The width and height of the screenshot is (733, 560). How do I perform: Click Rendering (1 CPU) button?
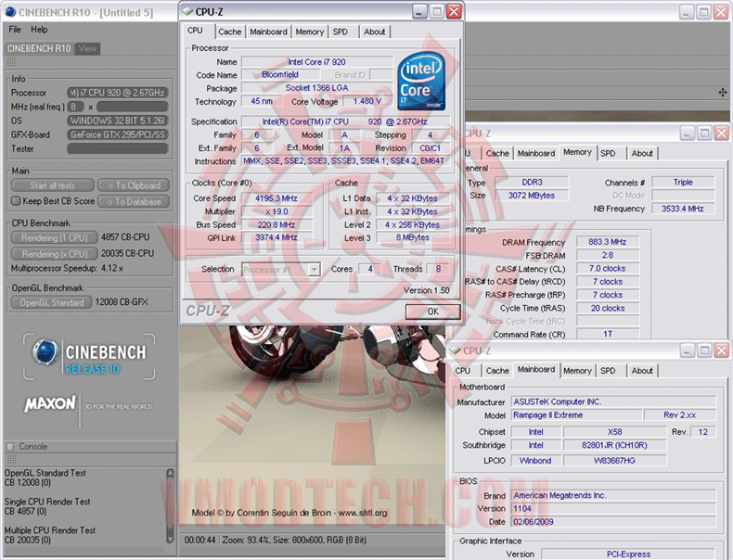coord(54,237)
